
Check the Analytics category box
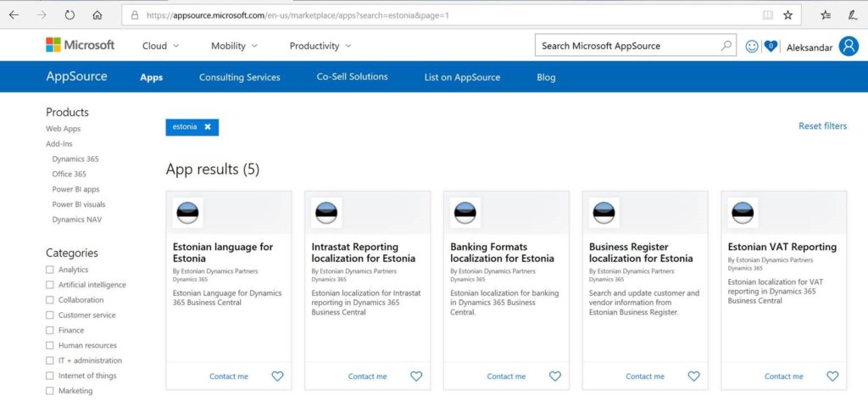pyautogui.click(x=50, y=270)
